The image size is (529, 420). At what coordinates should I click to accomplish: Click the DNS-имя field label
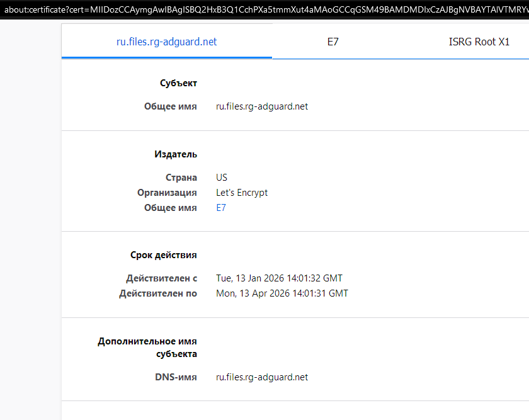177,377
